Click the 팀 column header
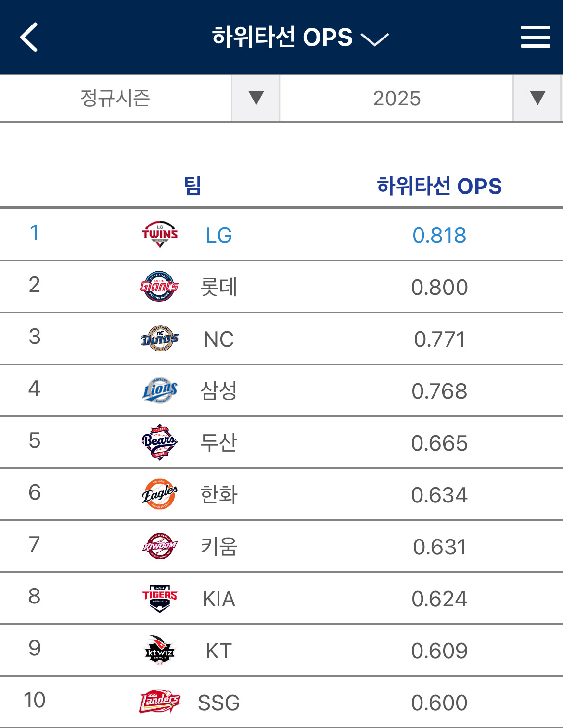This screenshot has height=728, width=563. (192, 186)
